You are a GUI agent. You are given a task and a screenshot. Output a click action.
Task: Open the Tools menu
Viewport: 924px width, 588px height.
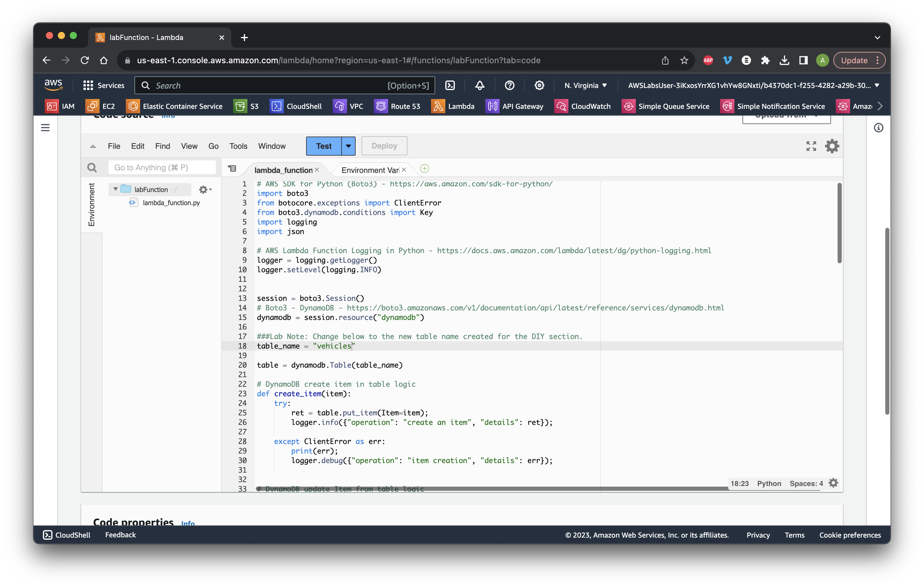pyautogui.click(x=238, y=146)
